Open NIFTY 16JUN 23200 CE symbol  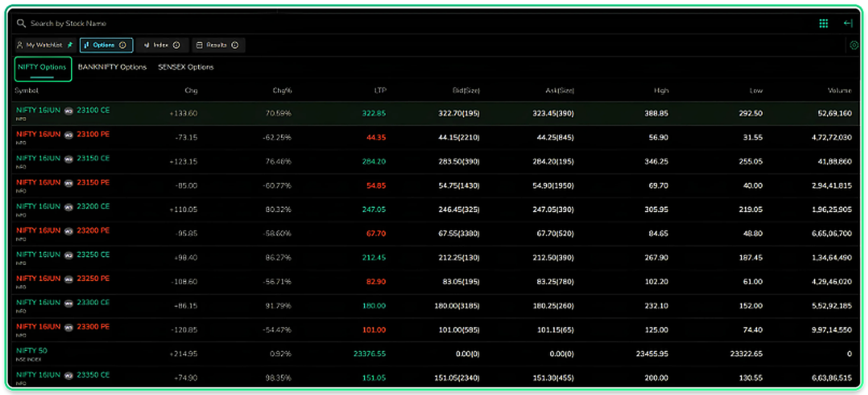pos(63,206)
